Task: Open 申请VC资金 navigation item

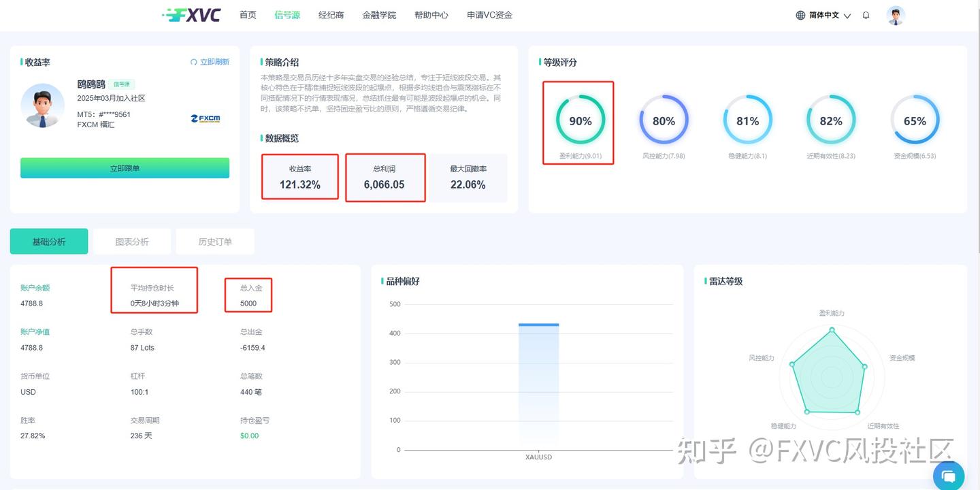Action: 489,15
